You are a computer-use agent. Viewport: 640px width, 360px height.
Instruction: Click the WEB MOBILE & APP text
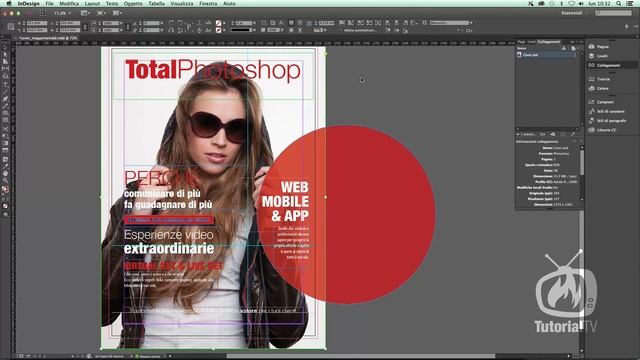(285, 201)
